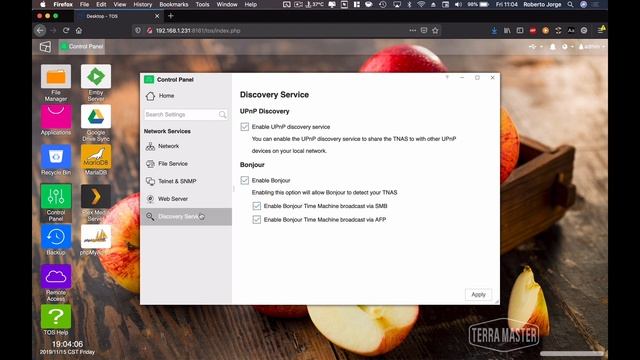Select Discovery Service in sidebar

pyautogui.click(x=186, y=217)
